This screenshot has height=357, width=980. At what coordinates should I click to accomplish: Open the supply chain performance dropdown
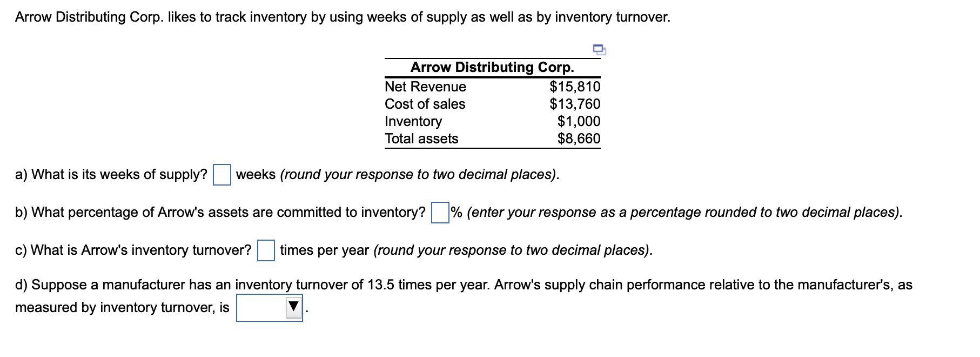(x=293, y=307)
